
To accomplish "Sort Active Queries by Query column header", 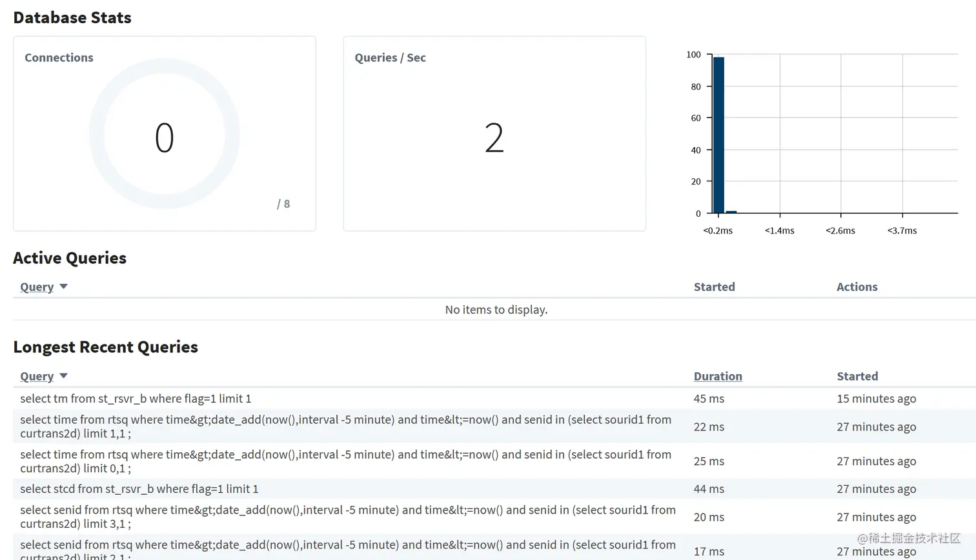I will tap(37, 287).
